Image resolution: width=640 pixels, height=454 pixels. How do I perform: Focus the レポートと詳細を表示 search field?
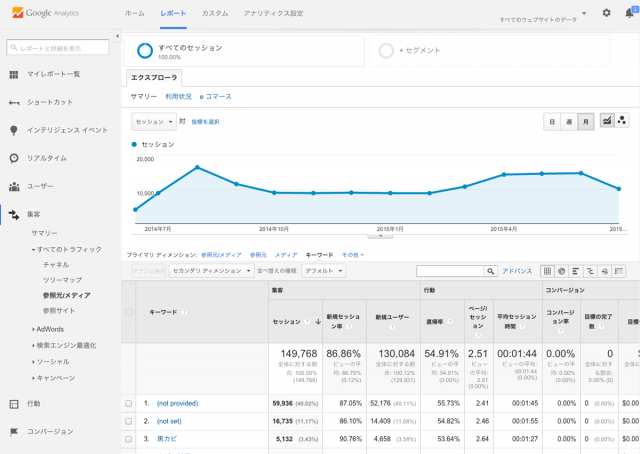[x=58, y=48]
